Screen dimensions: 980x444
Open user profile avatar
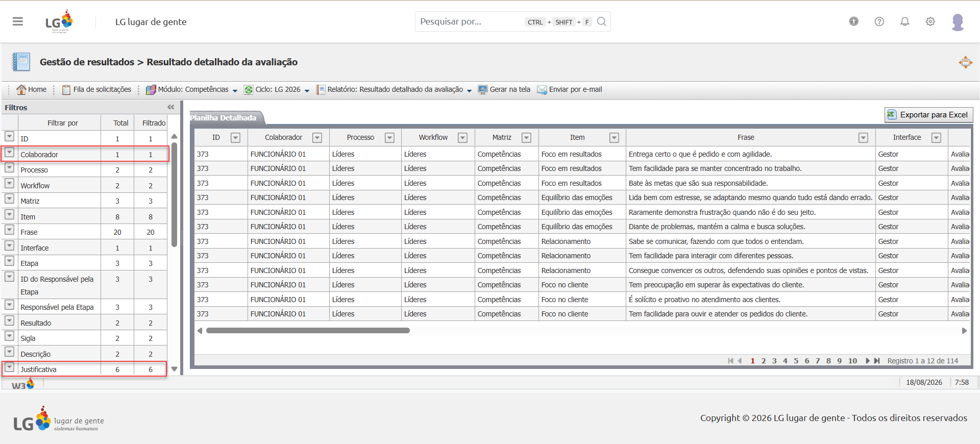pyautogui.click(x=958, y=22)
